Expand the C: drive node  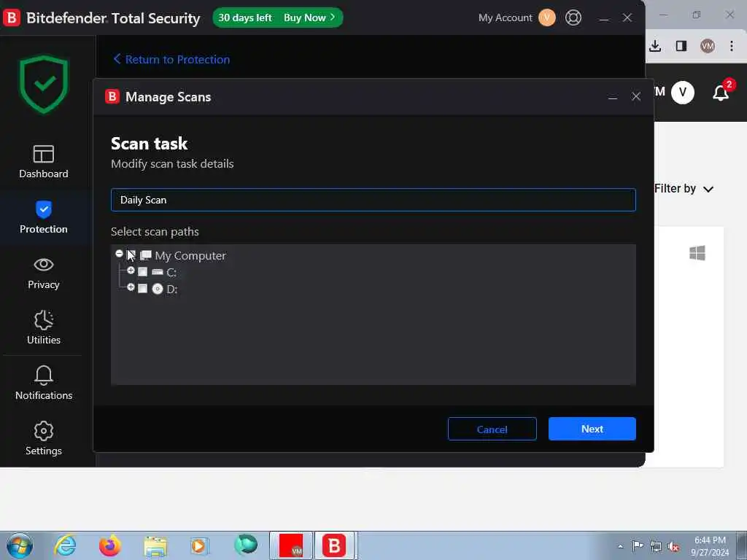(131, 271)
